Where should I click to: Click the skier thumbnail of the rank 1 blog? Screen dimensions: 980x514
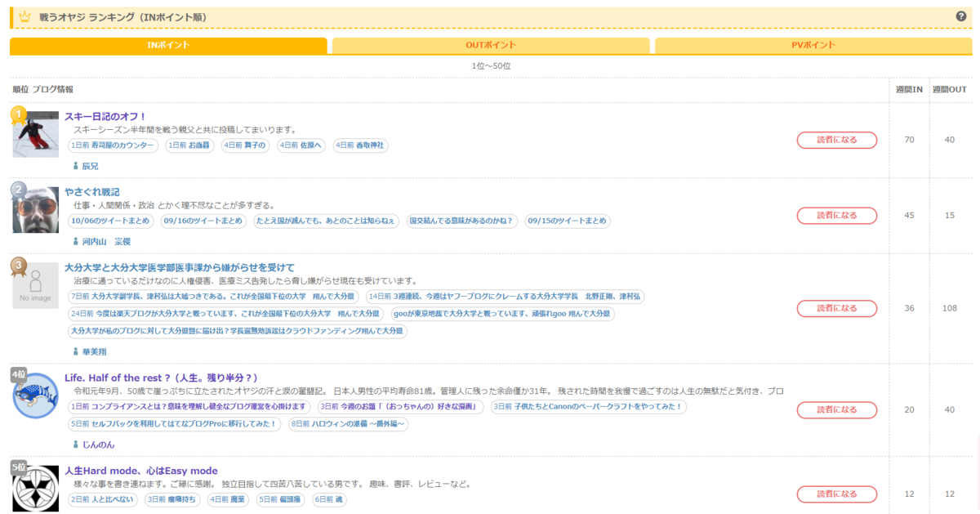coord(35,133)
